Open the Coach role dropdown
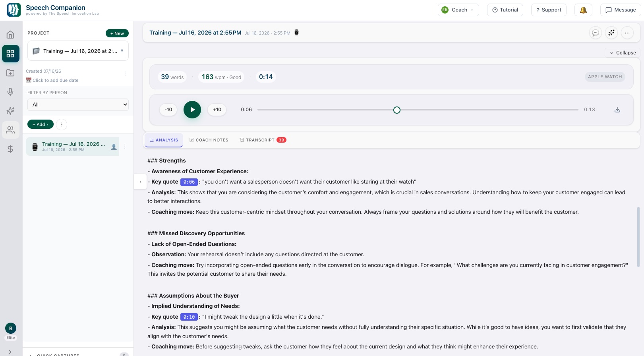The image size is (644, 356). point(458,10)
